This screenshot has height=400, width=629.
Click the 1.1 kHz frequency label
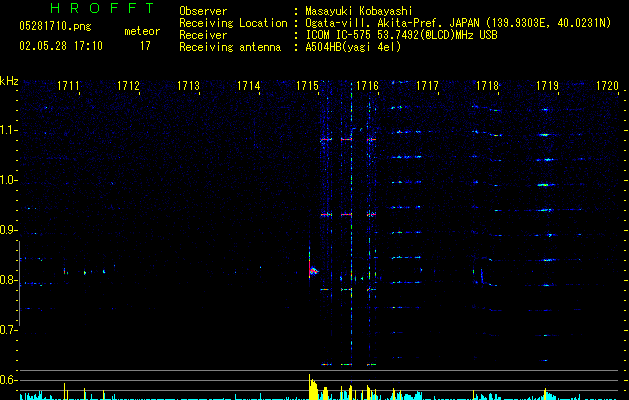point(8,130)
